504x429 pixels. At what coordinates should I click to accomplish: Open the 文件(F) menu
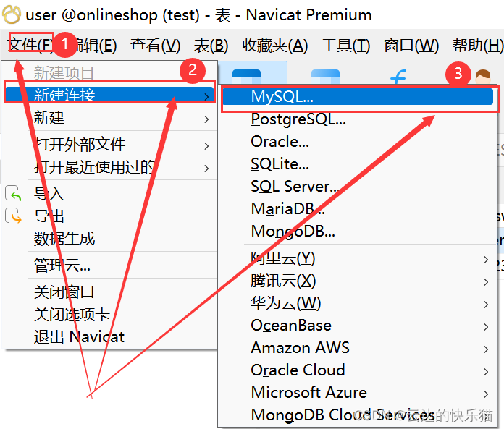pos(30,45)
